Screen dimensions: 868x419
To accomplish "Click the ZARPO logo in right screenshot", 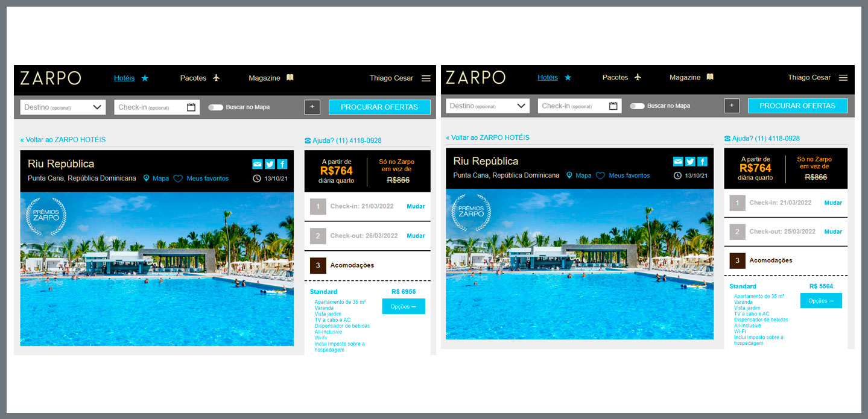I will [475, 77].
